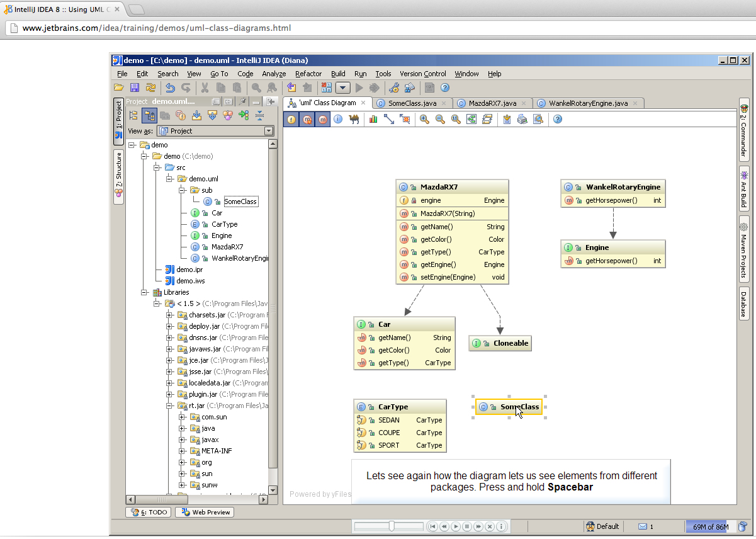Screen dimensions: 756x539
Task: Collapse the sub package node
Action: tap(183, 190)
